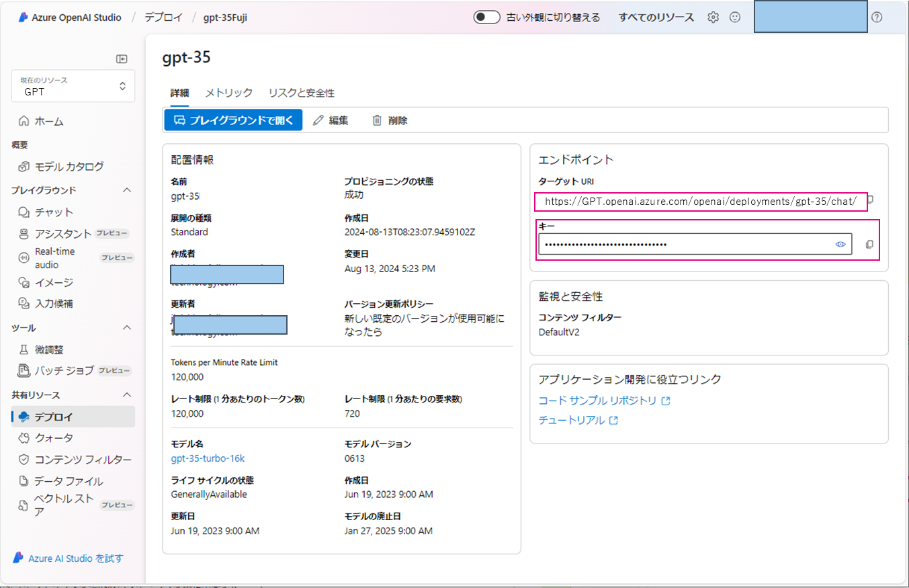Viewport: 909px width, 588px height.
Task: Collapse the プレイグラウンド section chevron
Action: tap(126, 190)
